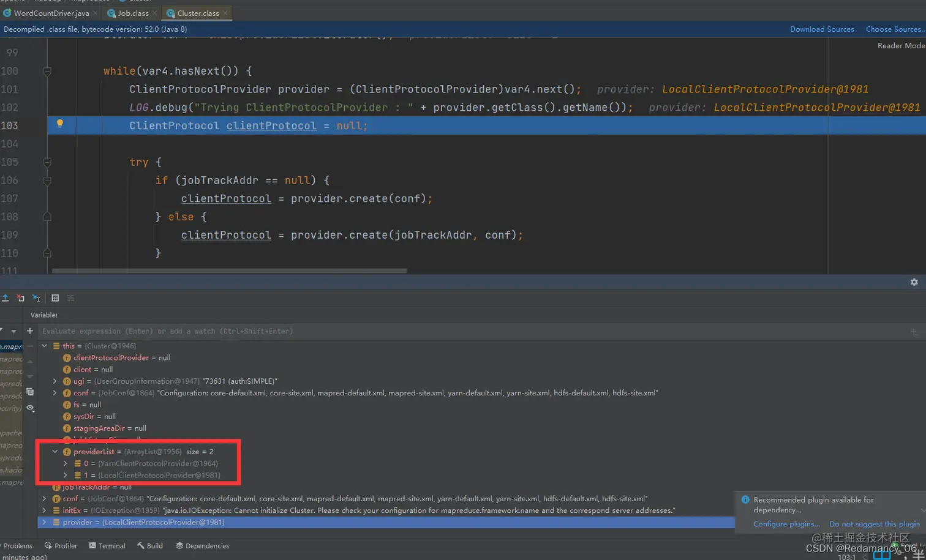Click the field icon beside clientProtocolProvider
Viewport: 926px width, 560px height.
click(67, 358)
